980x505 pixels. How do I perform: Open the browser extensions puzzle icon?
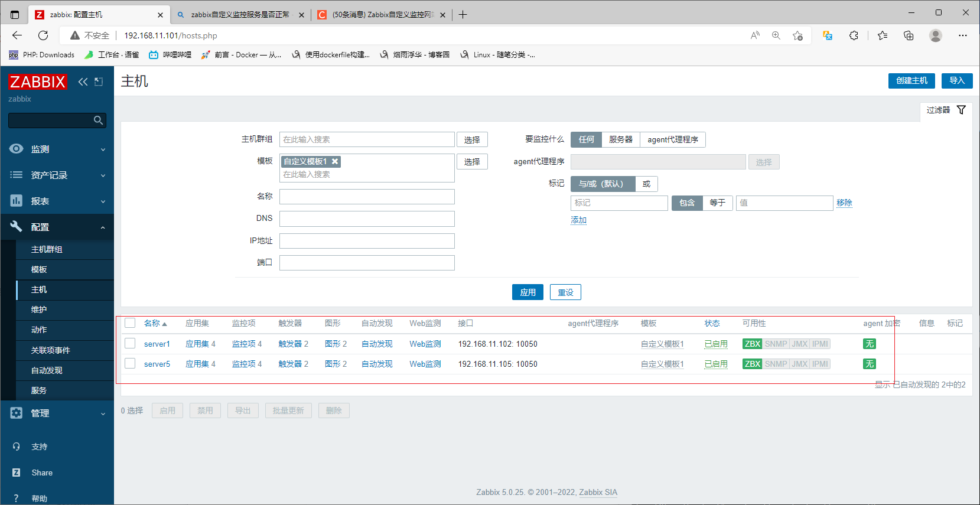point(854,35)
